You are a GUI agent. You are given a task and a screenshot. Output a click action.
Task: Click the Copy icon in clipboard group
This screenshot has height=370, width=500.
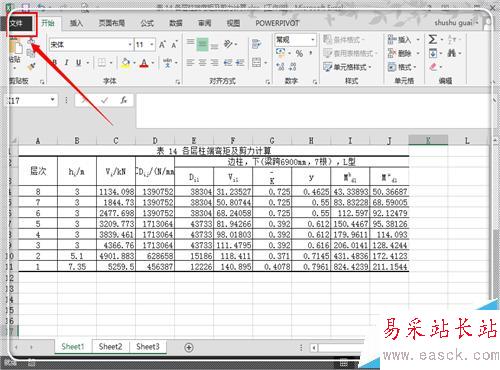tap(31, 53)
